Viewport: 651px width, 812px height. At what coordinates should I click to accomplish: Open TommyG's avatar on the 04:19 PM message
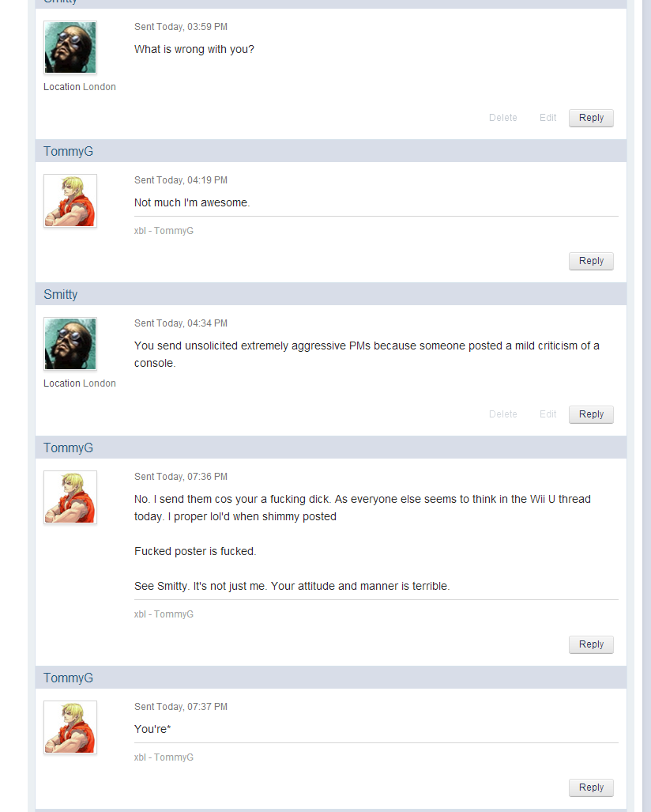(x=70, y=200)
